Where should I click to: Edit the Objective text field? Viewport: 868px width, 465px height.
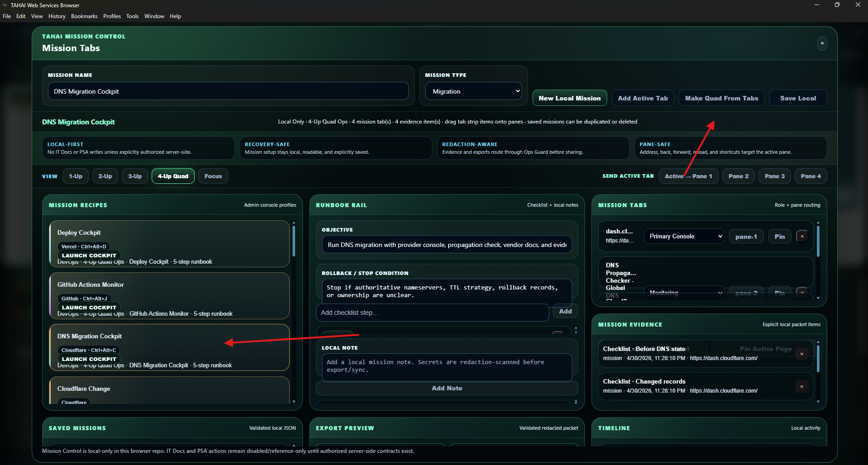click(447, 245)
